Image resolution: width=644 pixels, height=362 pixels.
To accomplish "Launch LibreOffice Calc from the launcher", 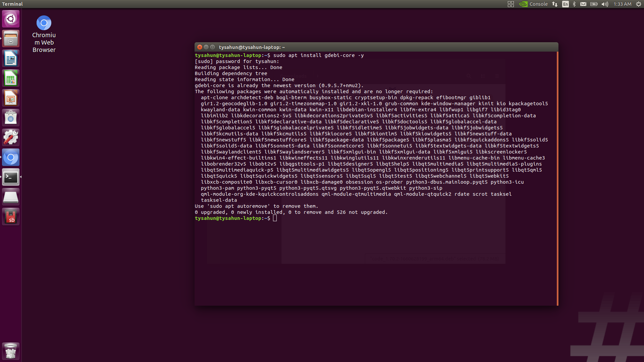I will coord(11,78).
